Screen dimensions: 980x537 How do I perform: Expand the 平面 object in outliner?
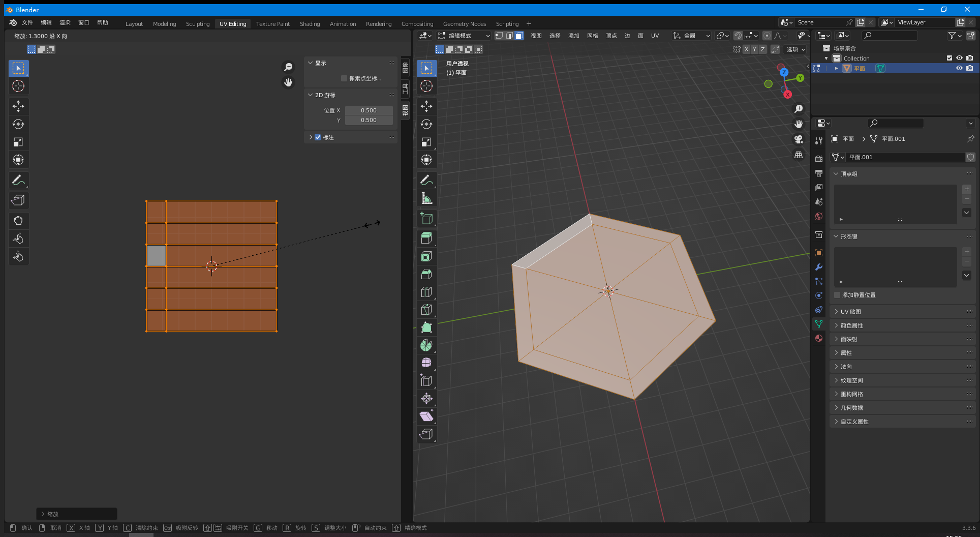pyautogui.click(x=836, y=68)
